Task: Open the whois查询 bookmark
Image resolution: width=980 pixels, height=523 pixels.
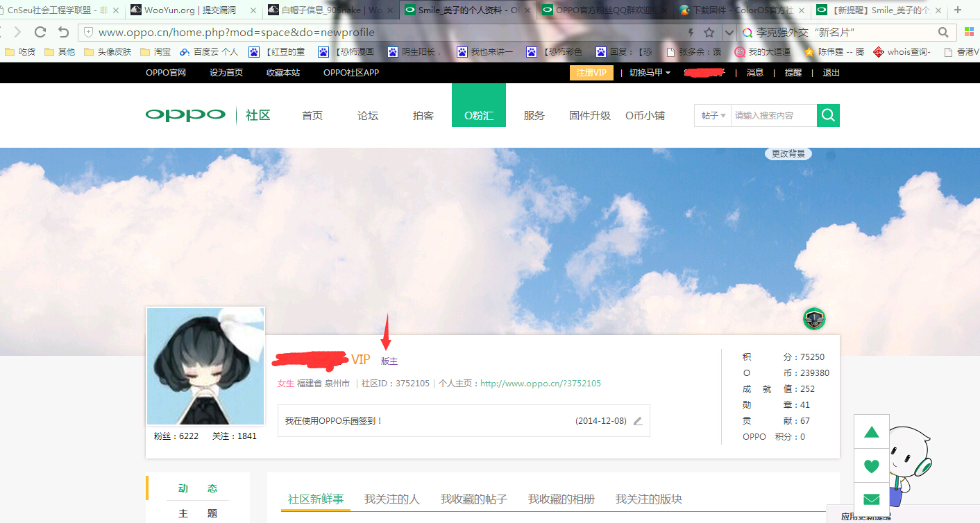Action: coord(902,51)
